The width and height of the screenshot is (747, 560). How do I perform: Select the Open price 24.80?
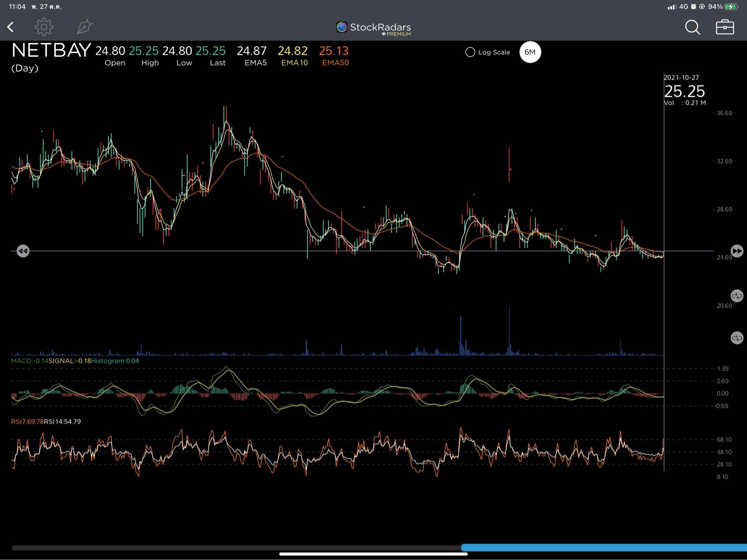coord(110,51)
